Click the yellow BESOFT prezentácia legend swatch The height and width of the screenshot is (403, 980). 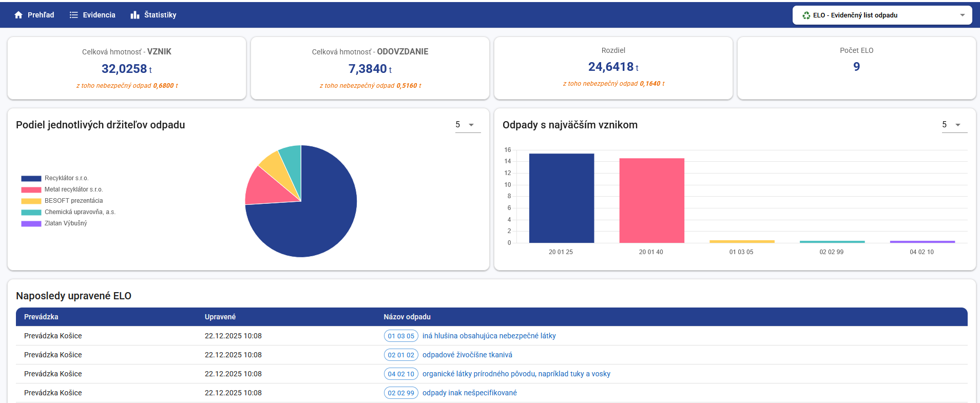click(31, 201)
